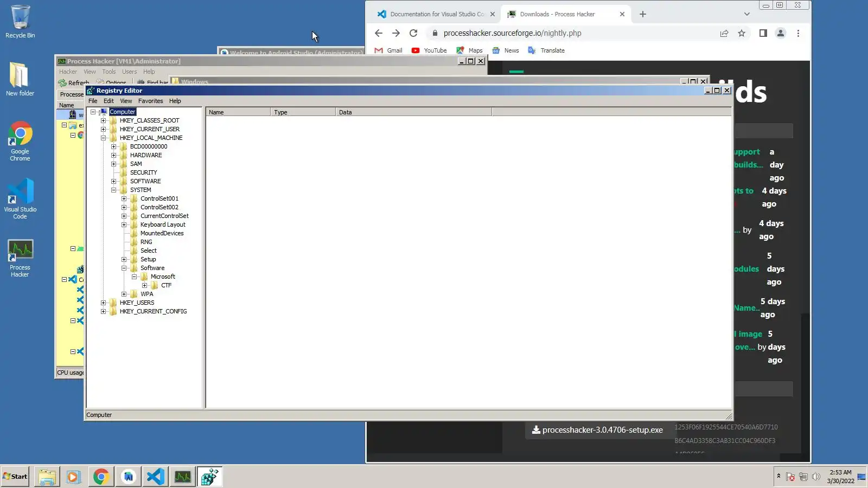Launch Visual Studio Code desktop shortcut

click(x=20, y=199)
